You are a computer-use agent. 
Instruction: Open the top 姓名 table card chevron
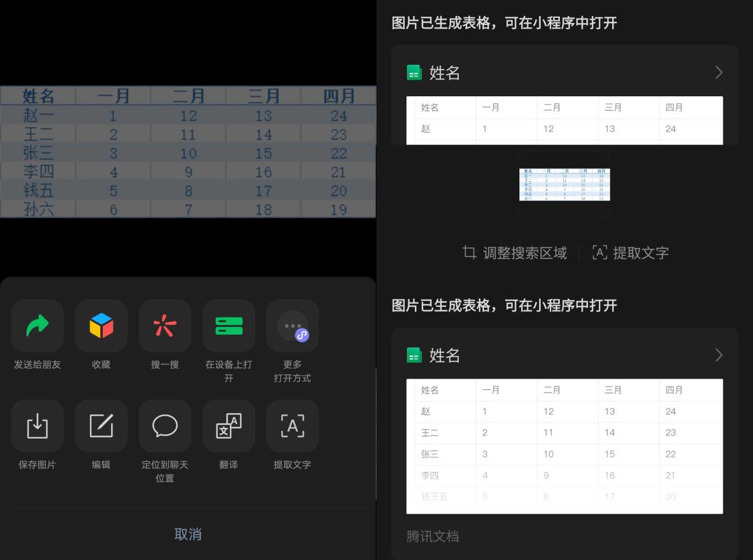(719, 72)
